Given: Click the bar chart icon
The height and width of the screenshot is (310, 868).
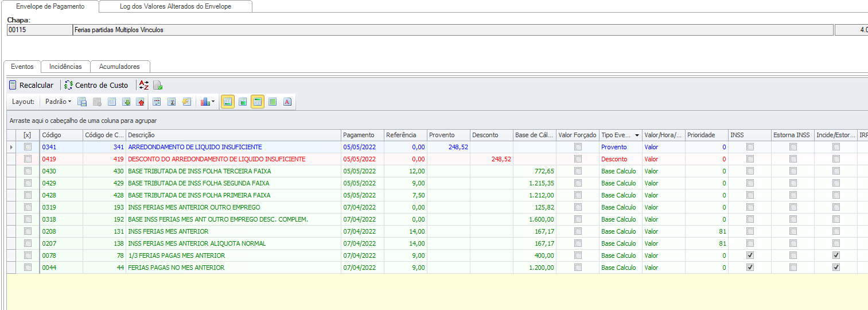Looking at the screenshot, I should (x=205, y=102).
